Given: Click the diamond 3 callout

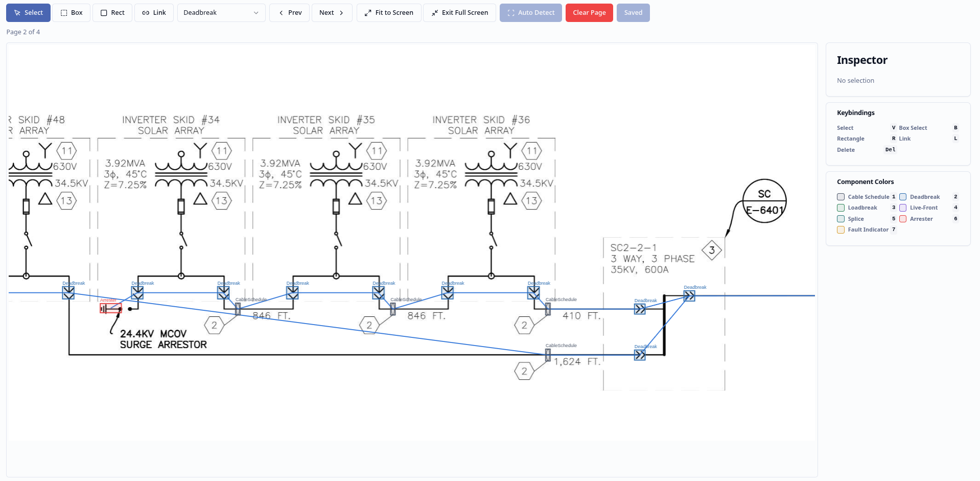Looking at the screenshot, I should (x=712, y=250).
